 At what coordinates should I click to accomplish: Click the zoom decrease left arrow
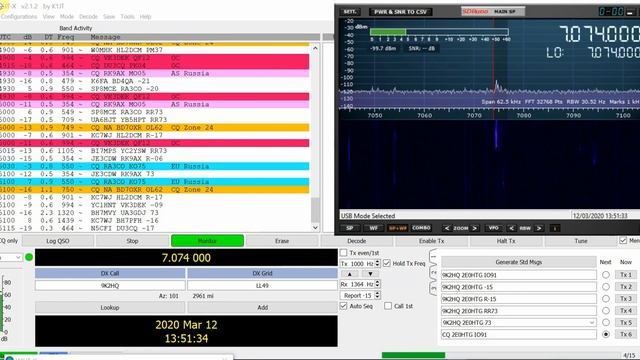pyautogui.click(x=447, y=228)
